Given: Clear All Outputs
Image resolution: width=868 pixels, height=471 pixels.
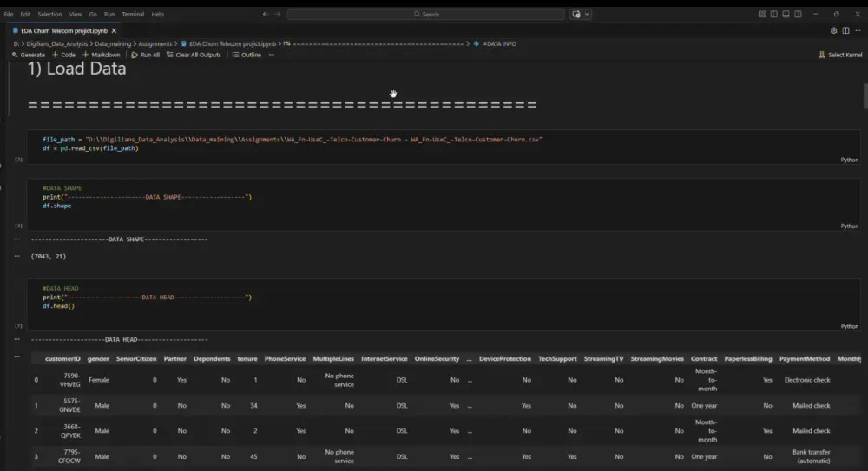Looking at the screenshot, I should pyautogui.click(x=194, y=55).
